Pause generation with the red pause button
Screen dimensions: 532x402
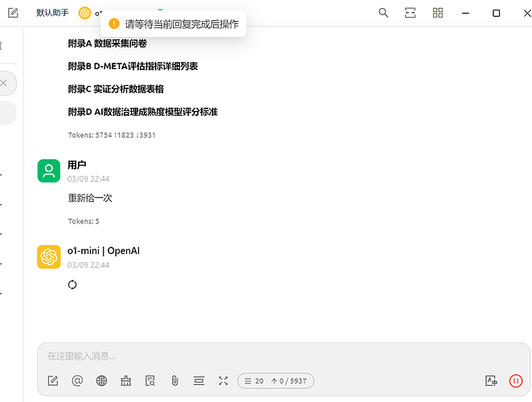[x=516, y=381]
